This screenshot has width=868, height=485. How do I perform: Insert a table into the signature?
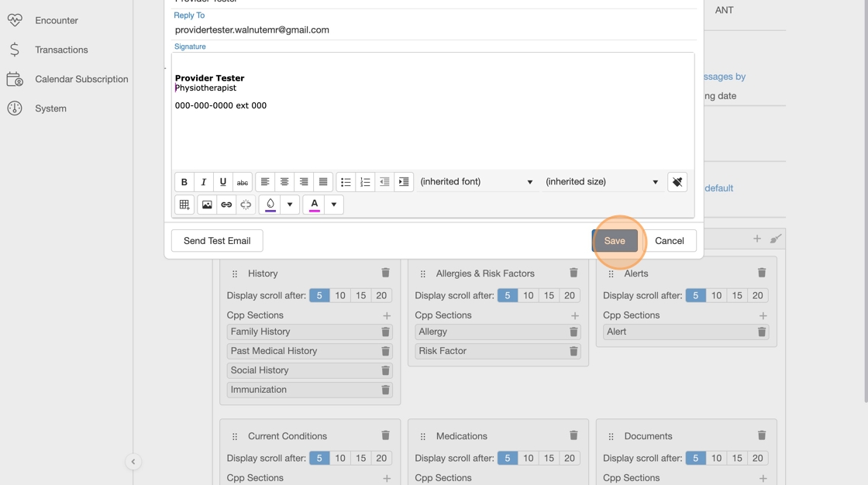pyautogui.click(x=184, y=205)
